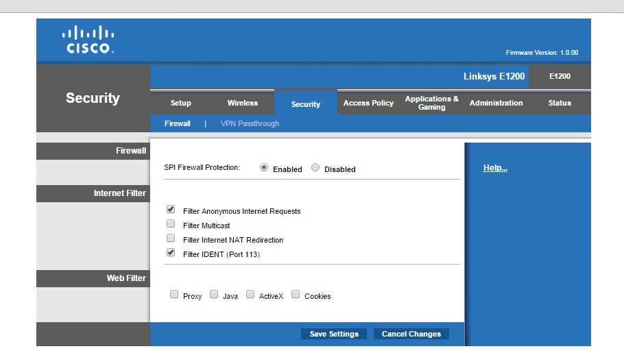
Task: Select the Enabled SPI firewall radio button
Action: click(263, 167)
